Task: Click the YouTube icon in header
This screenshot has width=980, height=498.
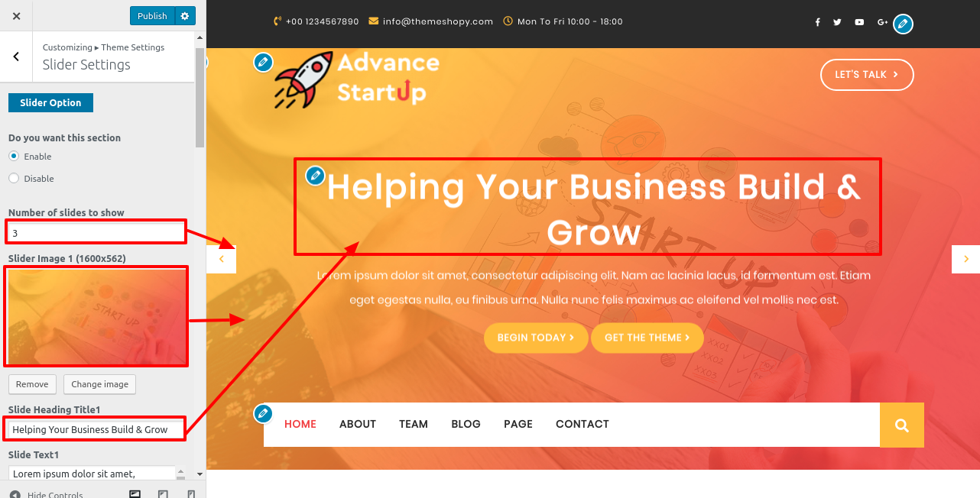Action: (x=859, y=22)
